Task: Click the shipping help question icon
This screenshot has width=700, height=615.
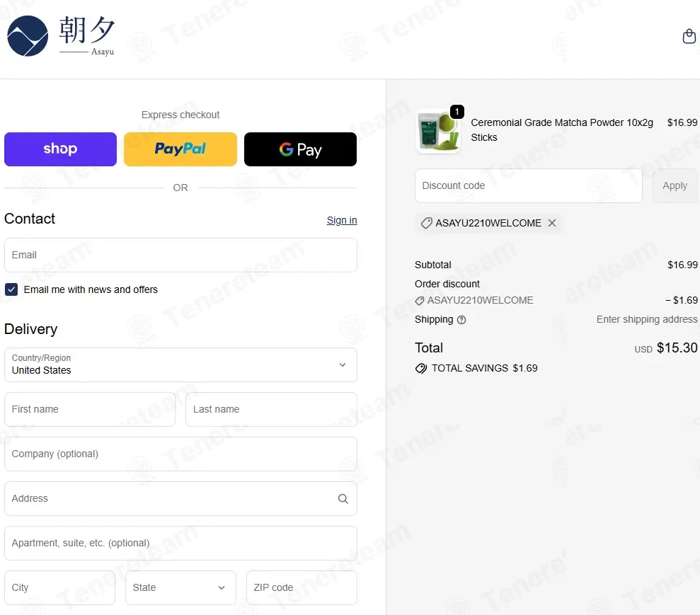Action: pyautogui.click(x=461, y=320)
